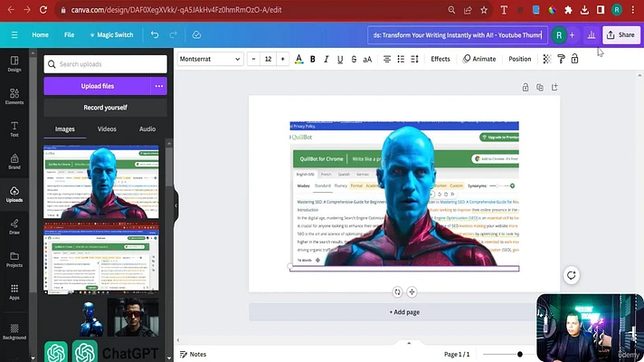This screenshot has width=644, height=362.
Task: Apply strikethrough formatting
Action: tap(354, 59)
